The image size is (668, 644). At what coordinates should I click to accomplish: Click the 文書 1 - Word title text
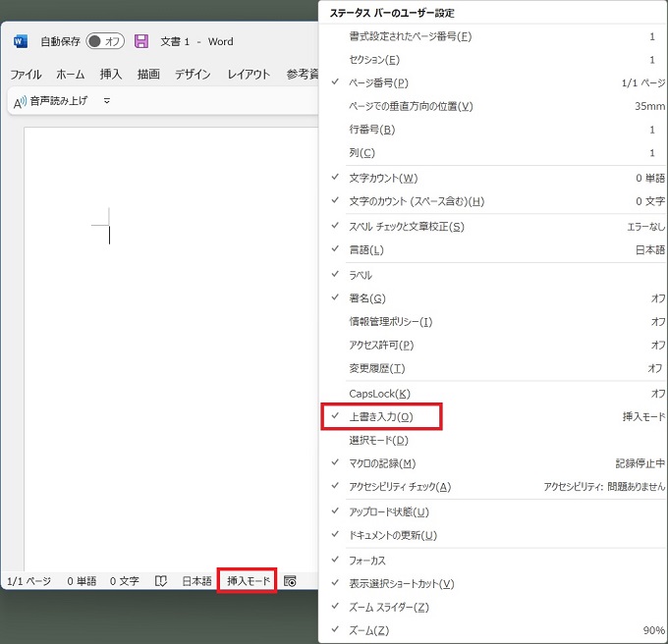click(196, 41)
